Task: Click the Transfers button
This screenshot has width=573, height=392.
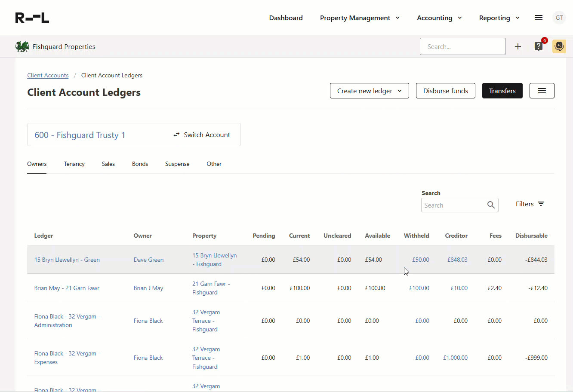Action: click(502, 91)
